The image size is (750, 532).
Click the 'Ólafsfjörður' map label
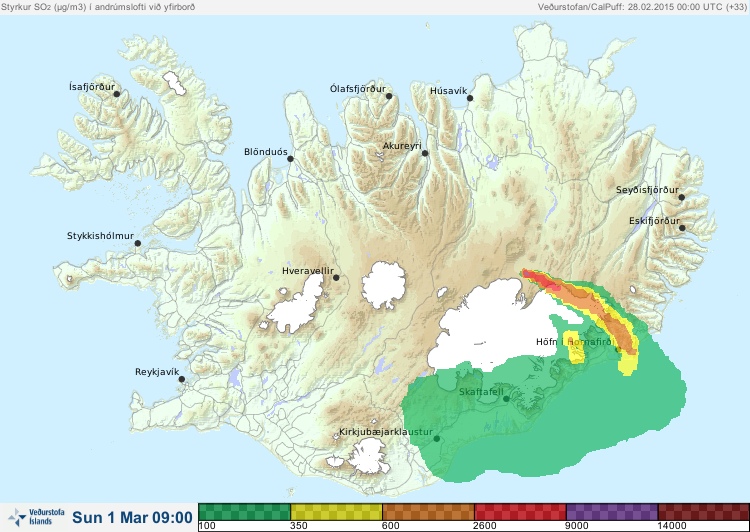(358, 89)
